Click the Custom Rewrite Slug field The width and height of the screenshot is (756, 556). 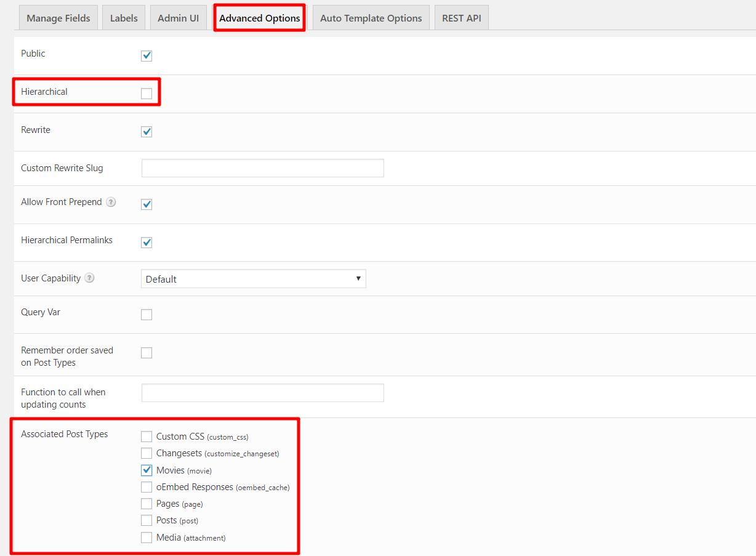click(263, 168)
